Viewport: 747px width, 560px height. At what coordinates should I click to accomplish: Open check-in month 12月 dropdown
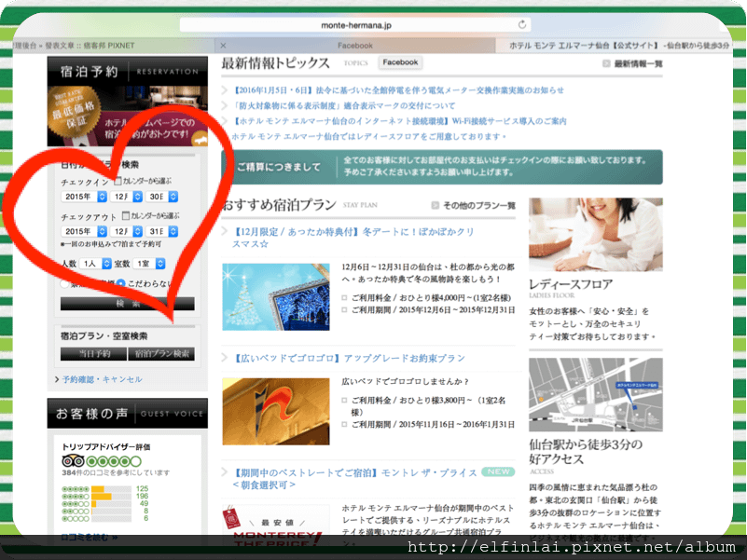(127, 197)
